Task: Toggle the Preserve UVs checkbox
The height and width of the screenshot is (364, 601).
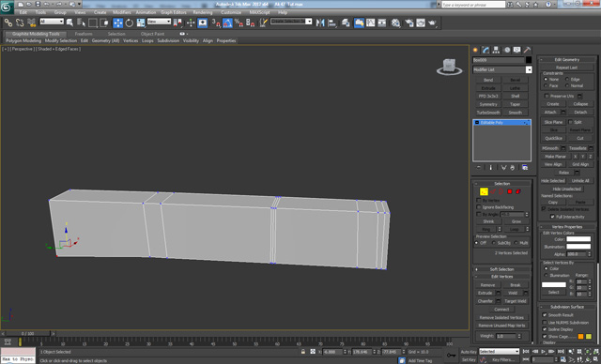Action: coord(547,96)
